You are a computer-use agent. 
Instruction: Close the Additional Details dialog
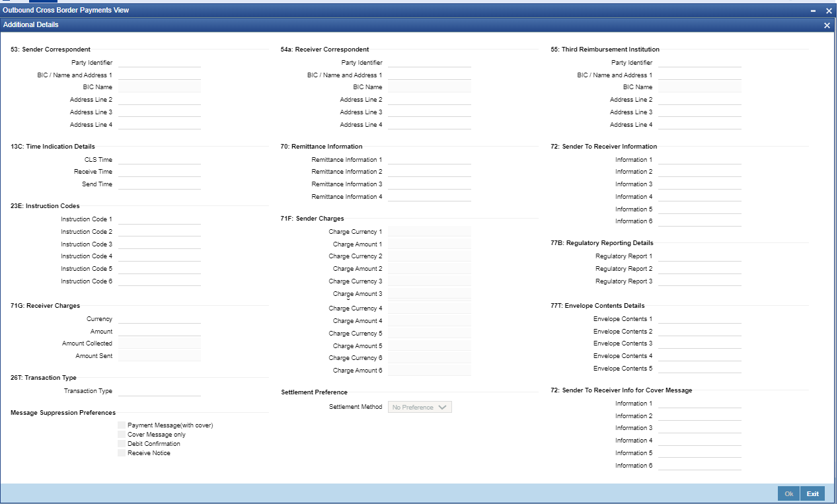(827, 25)
